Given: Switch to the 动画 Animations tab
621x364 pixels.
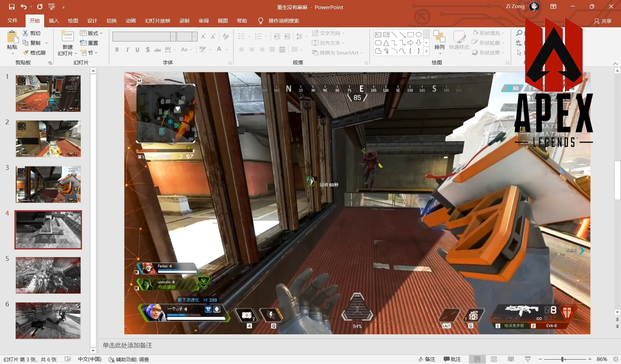Looking at the screenshot, I should pyautogui.click(x=131, y=21).
